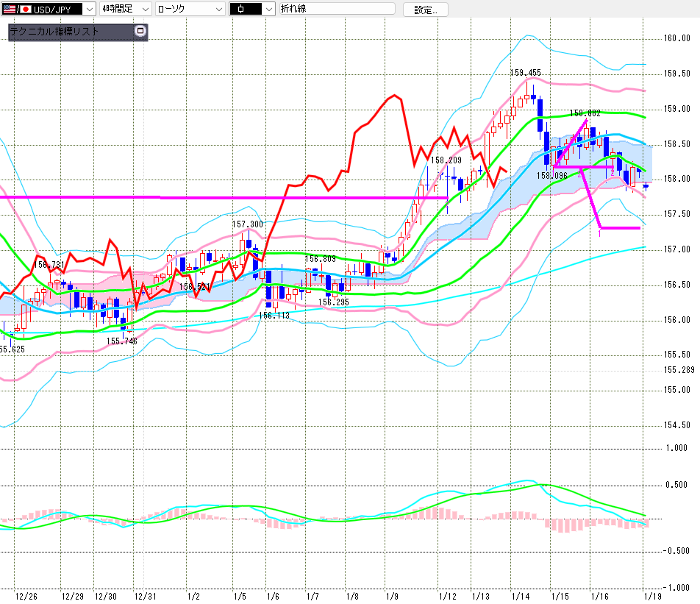700x604 pixels.
Task: Toggle the テクニカル指標リスト panel expand icon
Action: [141, 32]
